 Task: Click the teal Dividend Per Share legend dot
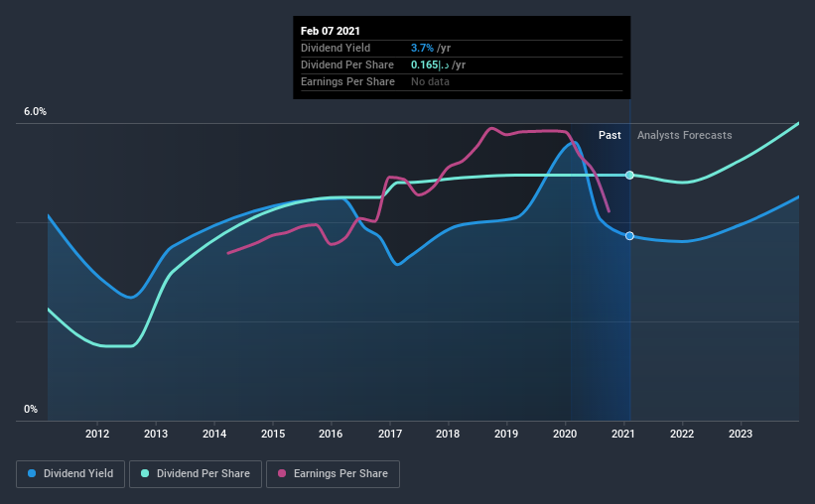click(x=145, y=473)
